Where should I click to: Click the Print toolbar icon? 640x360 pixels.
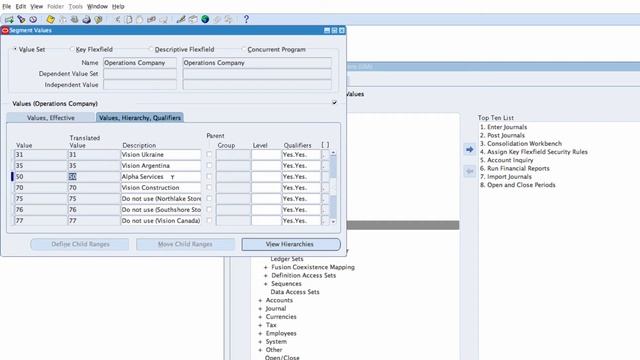(87, 19)
